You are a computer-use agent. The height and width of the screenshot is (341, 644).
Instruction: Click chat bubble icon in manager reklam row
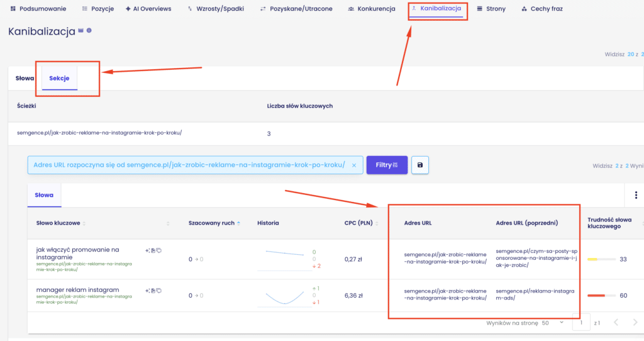(x=159, y=291)
